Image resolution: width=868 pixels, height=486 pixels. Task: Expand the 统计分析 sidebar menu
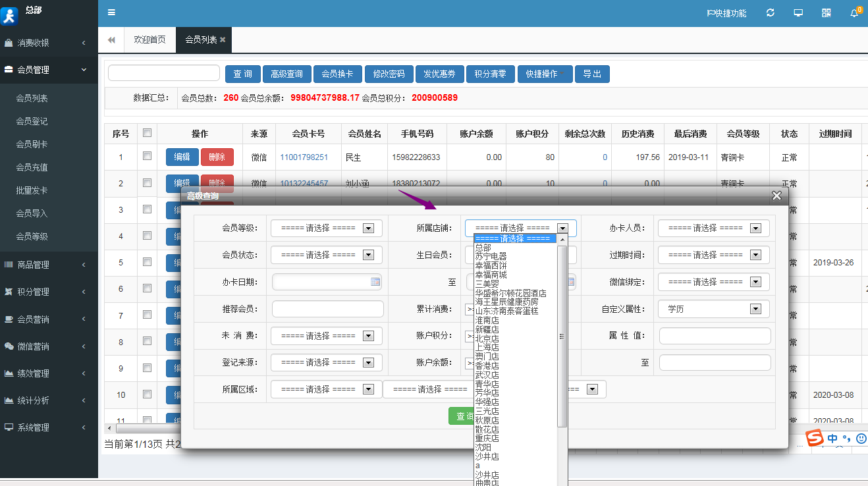coord(49,400)
